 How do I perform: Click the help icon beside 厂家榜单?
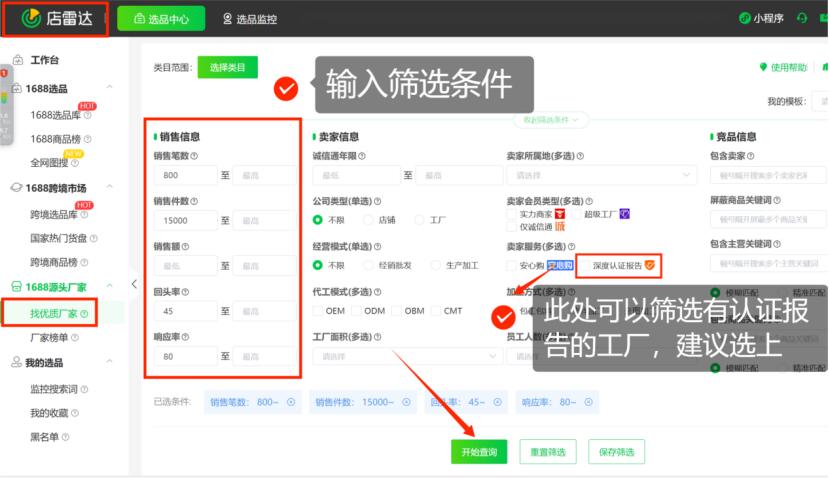pos(75,337)
